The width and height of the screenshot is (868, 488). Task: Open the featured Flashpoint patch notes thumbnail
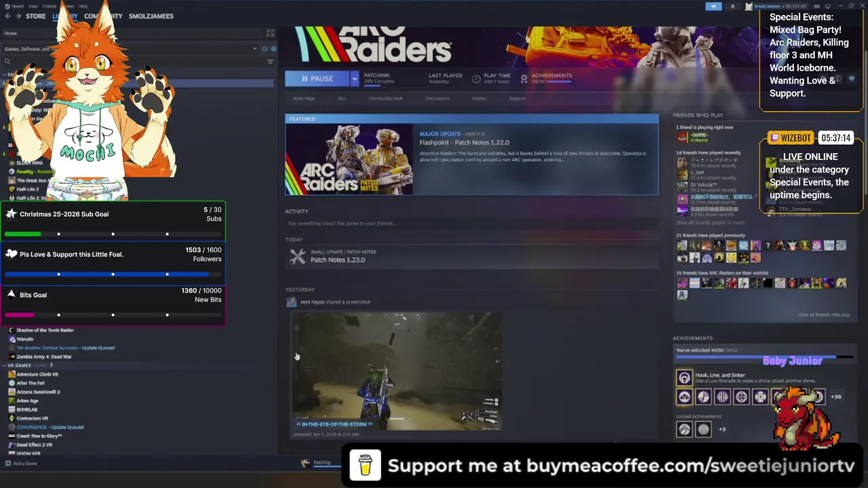[x=349, y=159]
